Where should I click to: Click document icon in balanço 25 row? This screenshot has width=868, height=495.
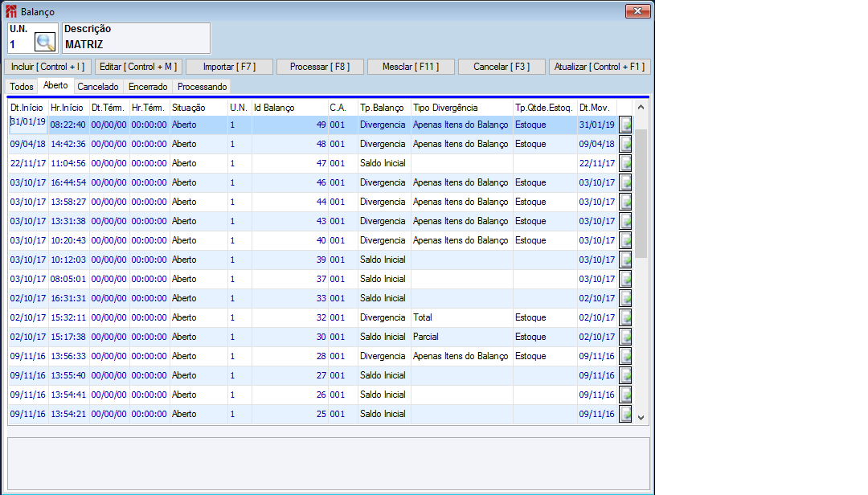tap(625, 414)
